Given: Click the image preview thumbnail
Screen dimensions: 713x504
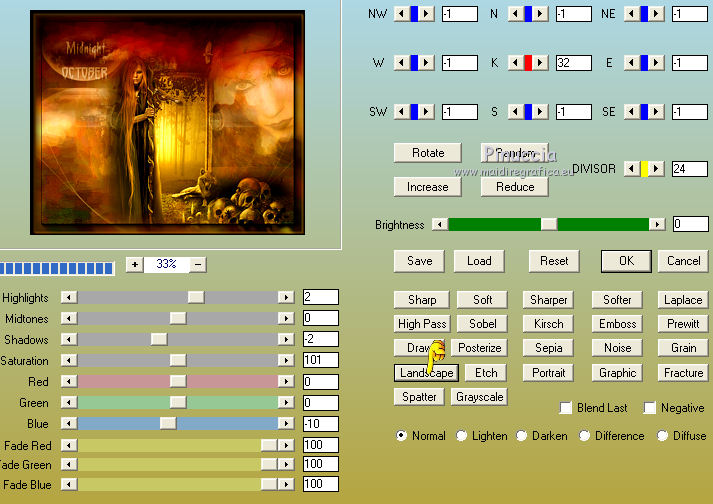Looking at the screenshot, I should click(x=169, y=120).
